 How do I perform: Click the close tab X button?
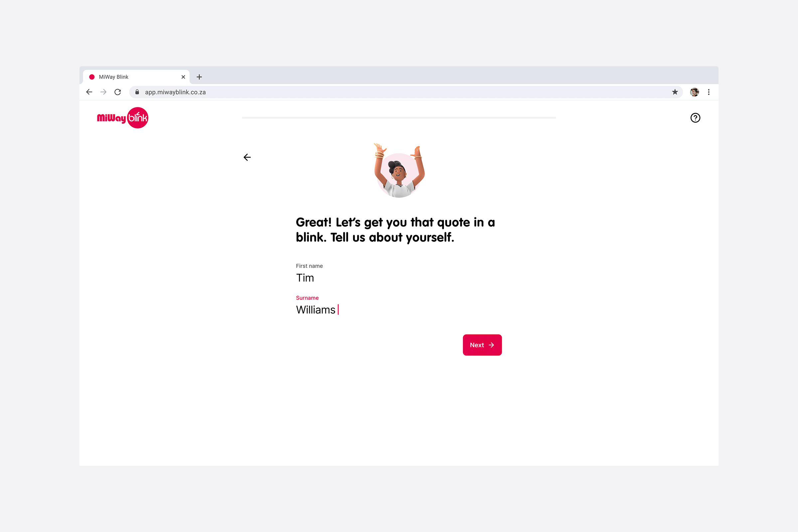184,76
